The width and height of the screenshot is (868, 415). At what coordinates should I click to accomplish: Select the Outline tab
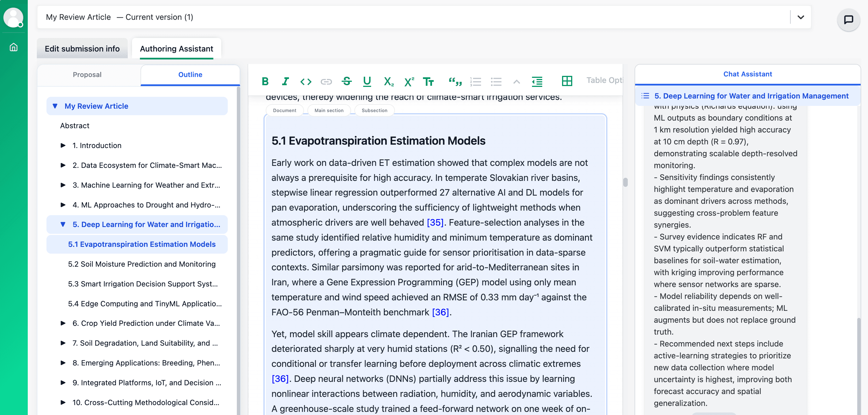[x=190, y=74]
